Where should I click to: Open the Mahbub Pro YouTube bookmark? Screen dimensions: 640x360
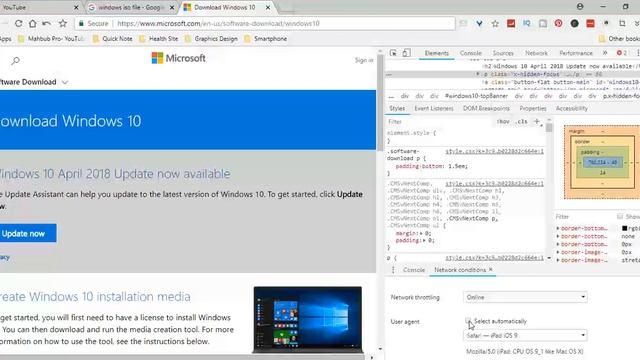[51, 39]
